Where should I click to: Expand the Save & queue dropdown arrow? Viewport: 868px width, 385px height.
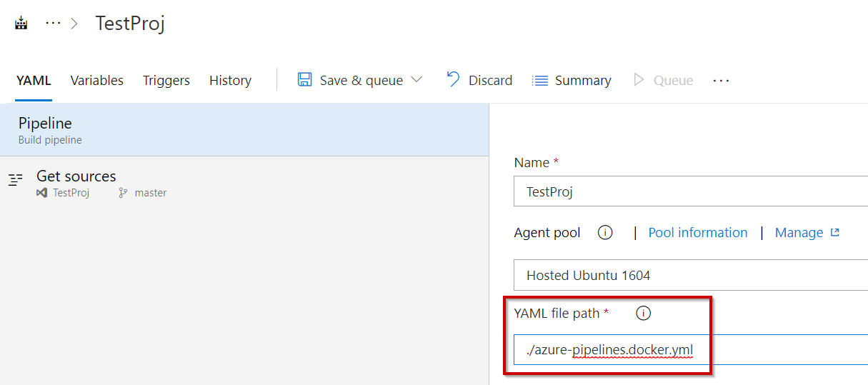417,80
